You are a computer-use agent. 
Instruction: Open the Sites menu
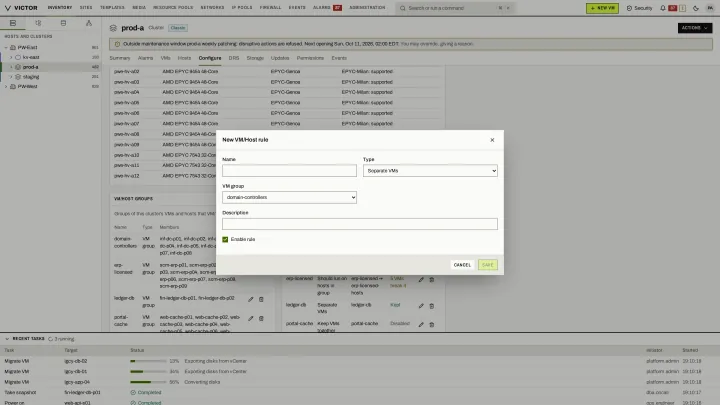pyautogui.click(x=86, y=8)
